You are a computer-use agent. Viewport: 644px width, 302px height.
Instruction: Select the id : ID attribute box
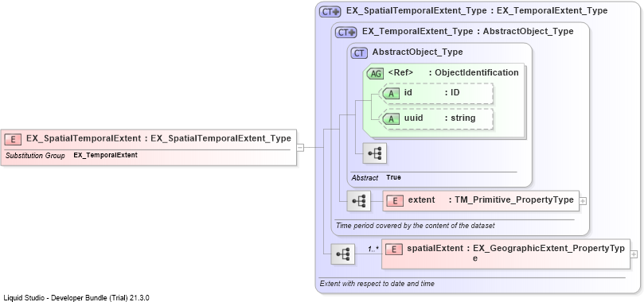[435, 94]
